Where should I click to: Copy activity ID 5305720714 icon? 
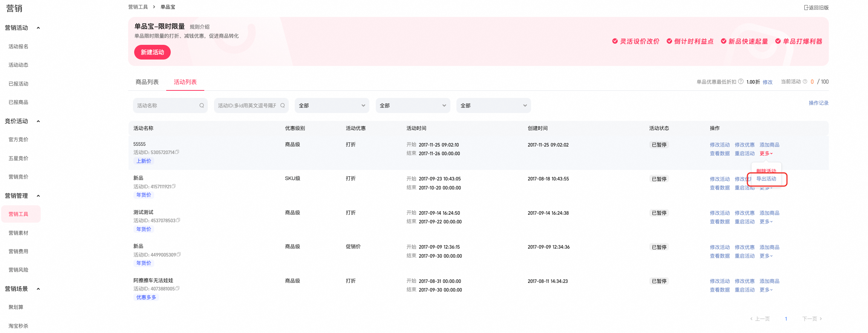tap(177, 152)
